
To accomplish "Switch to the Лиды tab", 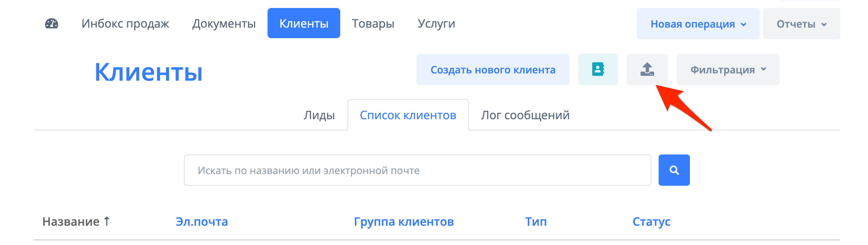I will (x=319, y=115).
